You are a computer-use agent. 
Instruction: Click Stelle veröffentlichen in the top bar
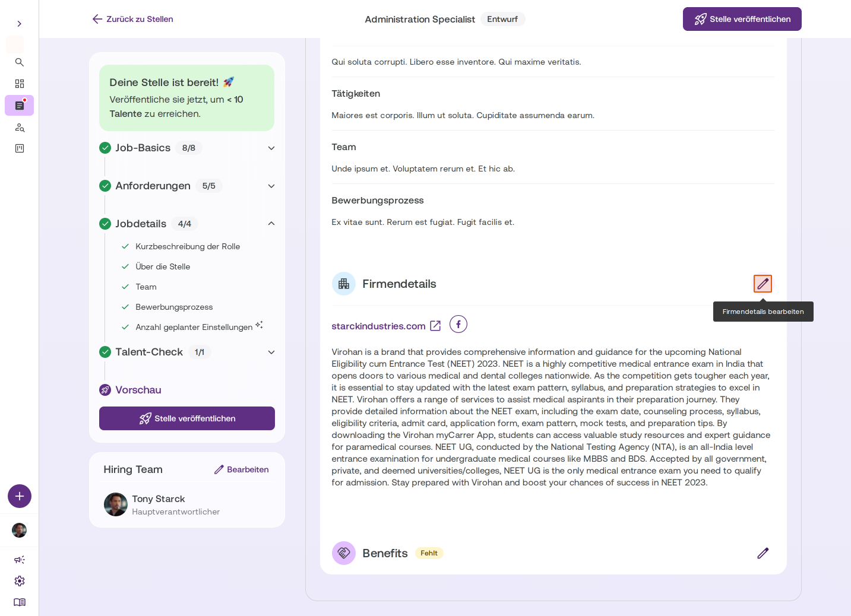coord(742,19)
